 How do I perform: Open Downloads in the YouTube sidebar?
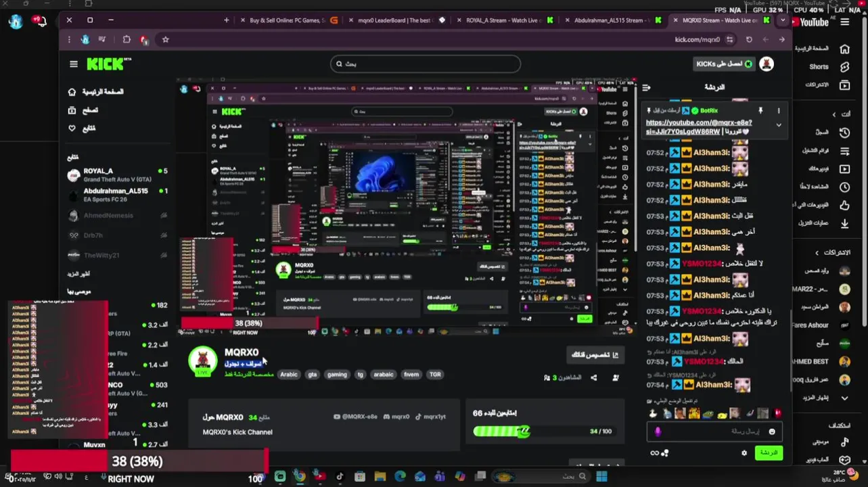click(844, 223)
